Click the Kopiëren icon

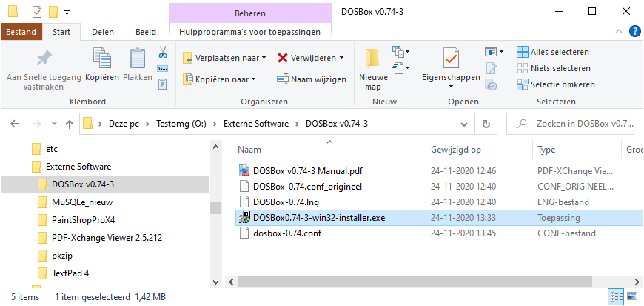(x=102, y=58)
